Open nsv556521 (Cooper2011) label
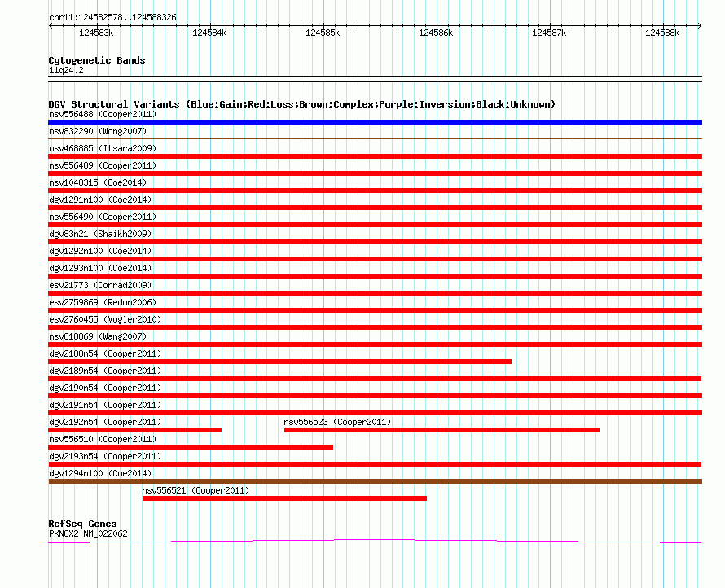The image size is (725, 588). point(196,490)
